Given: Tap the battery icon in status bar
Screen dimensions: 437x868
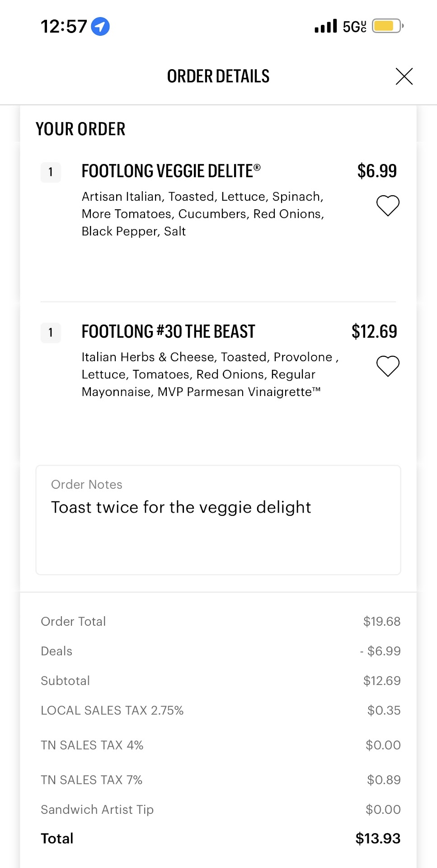Looking at the screenshot, I should [387, 26].
